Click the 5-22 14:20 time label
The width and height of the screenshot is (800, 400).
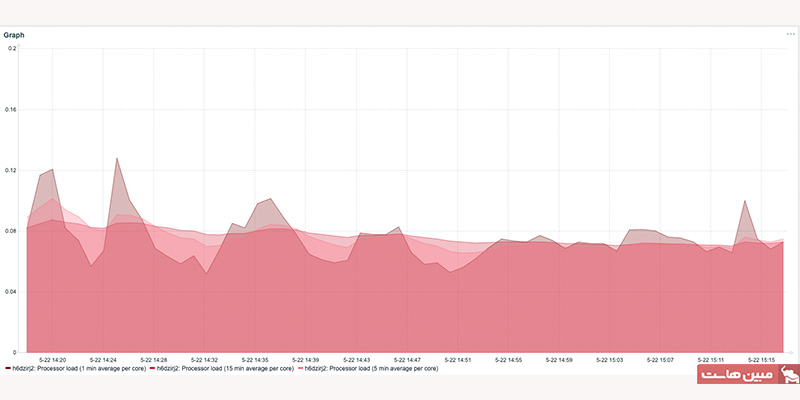pyautogui.click(x=53, y=360)
